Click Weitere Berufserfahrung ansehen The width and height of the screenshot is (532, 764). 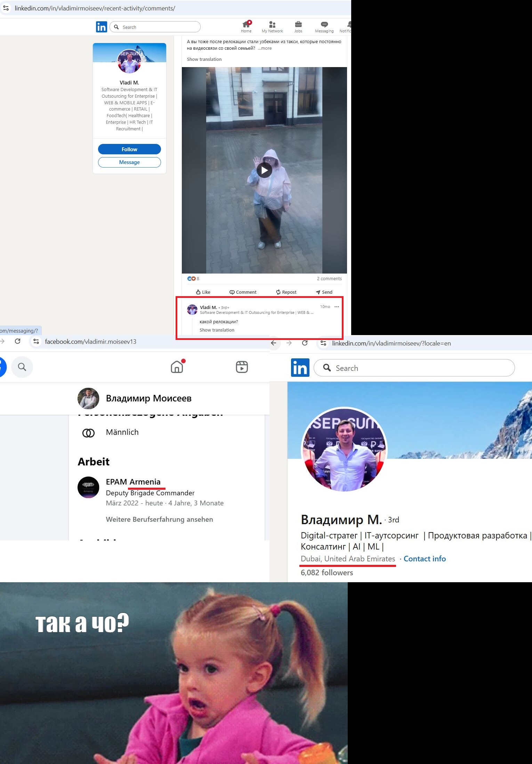pyautogui.click(x=160, y=519)
